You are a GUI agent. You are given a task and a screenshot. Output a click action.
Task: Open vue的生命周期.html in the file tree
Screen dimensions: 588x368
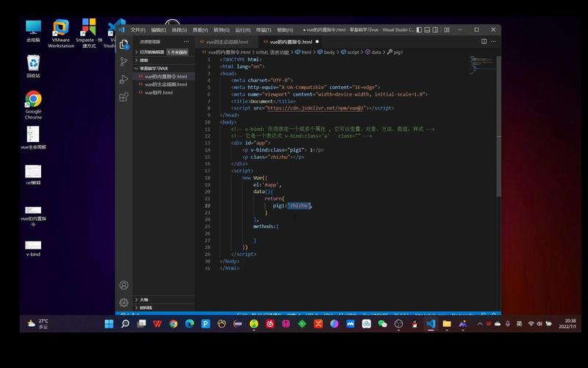point(165,85)
